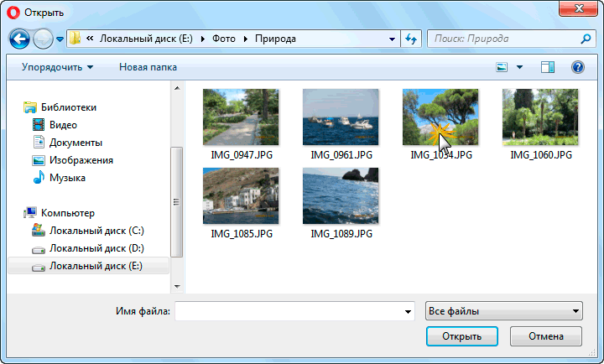The height and width of the screenshot is (364, 604).
Task: Click navigation pane scroll down arrow
Action: (x=177, y=286)
